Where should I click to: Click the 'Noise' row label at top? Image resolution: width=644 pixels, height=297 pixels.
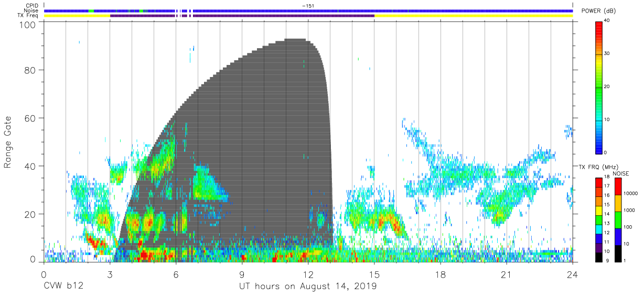click(x=30, y=10)
